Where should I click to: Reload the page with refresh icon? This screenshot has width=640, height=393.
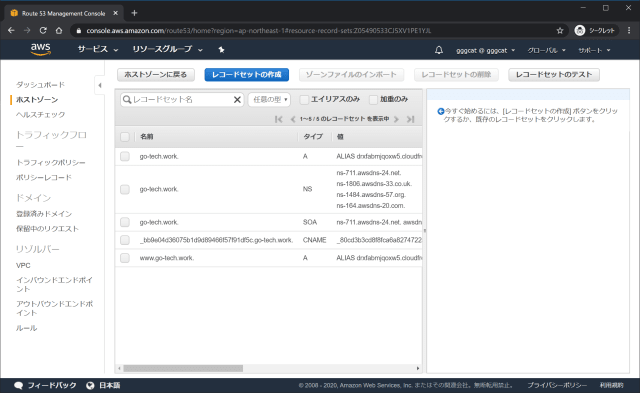pyautogui.click(x=43, y=31)
